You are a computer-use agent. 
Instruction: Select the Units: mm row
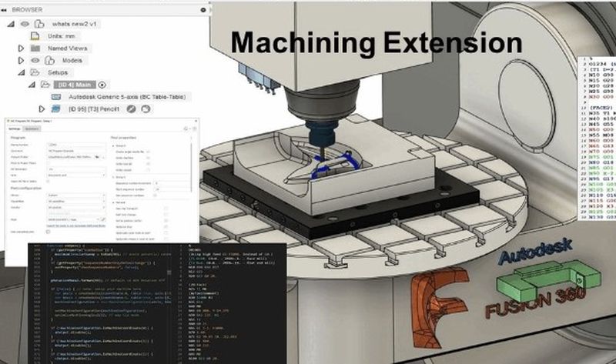pos(62,36)
